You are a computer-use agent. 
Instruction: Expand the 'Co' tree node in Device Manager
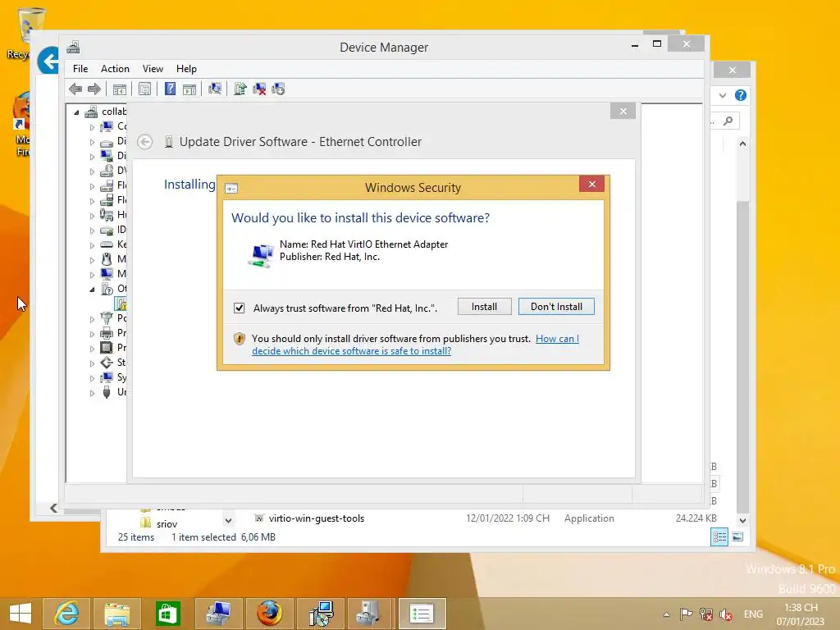point(92,127)
